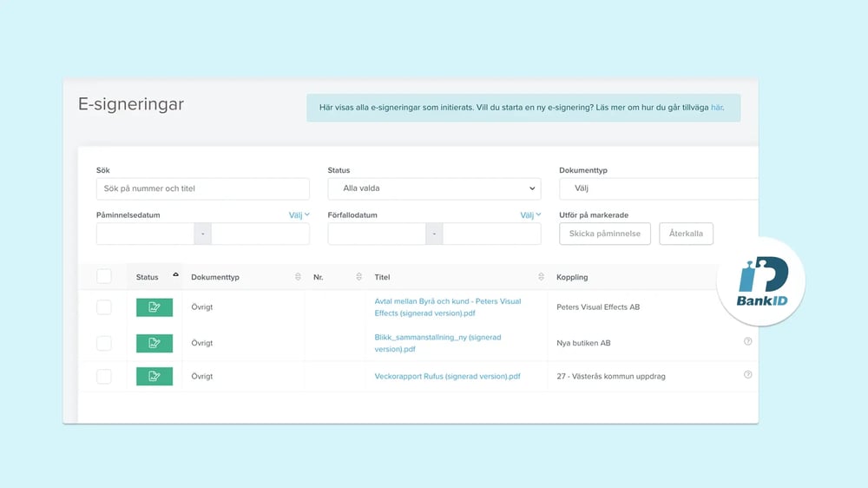
Task: Click help icon beside Nya butiken AB
Action: pyautogui.click(x=747, y=341)
